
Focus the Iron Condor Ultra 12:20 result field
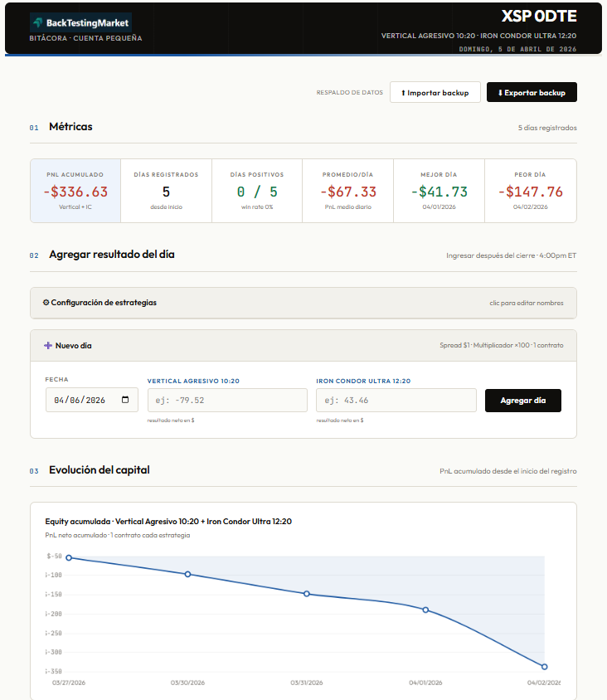click(x=396, y=401)
